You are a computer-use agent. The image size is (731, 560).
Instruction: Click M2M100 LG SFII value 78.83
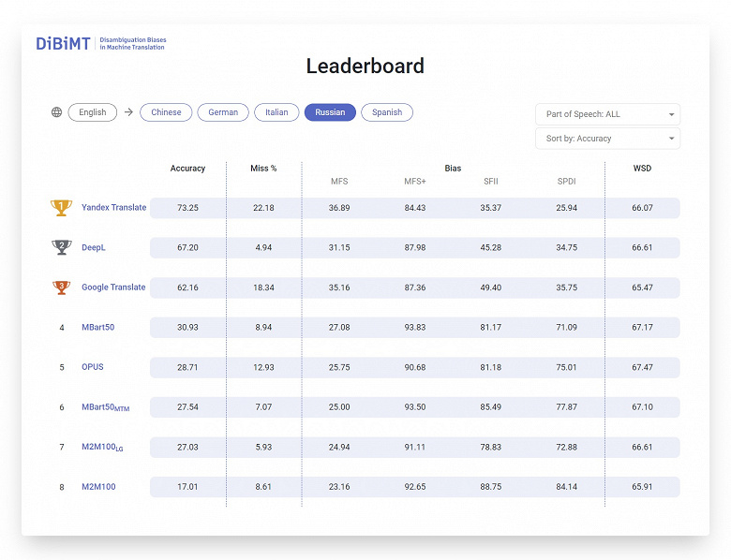tap(491, 447)
